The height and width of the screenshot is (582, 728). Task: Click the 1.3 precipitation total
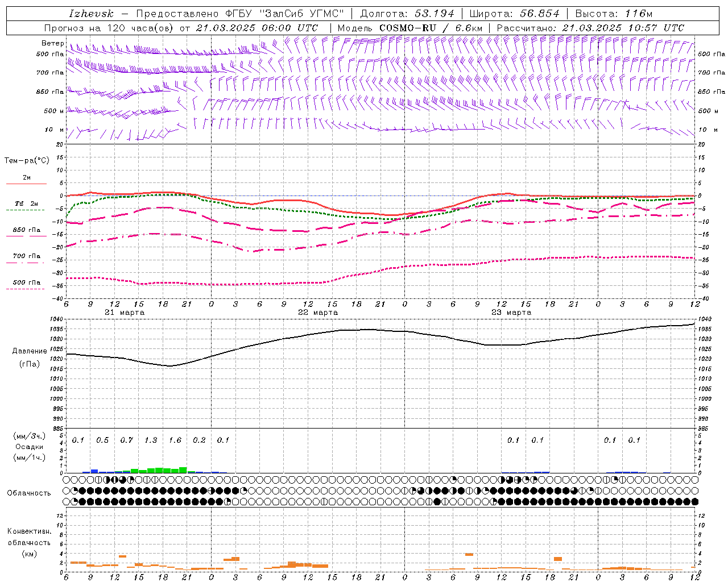tap(151, 440)
